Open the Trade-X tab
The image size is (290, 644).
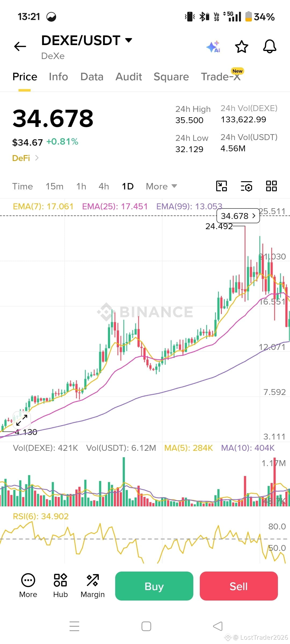tap(221, 77)
